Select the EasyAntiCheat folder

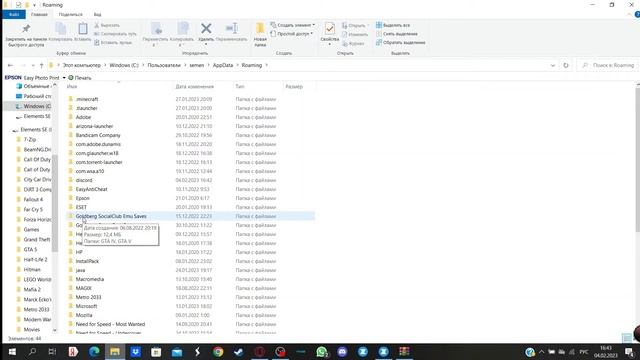point(91,189)
